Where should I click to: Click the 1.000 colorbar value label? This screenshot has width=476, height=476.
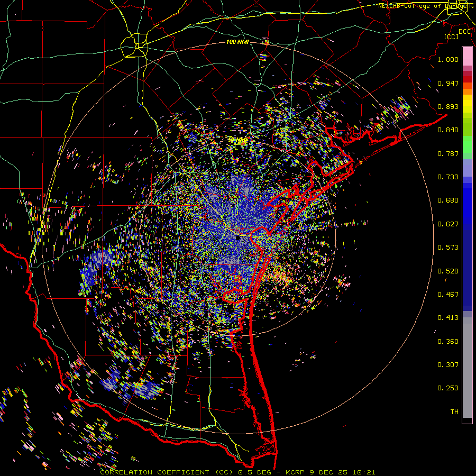pos(448,59)
